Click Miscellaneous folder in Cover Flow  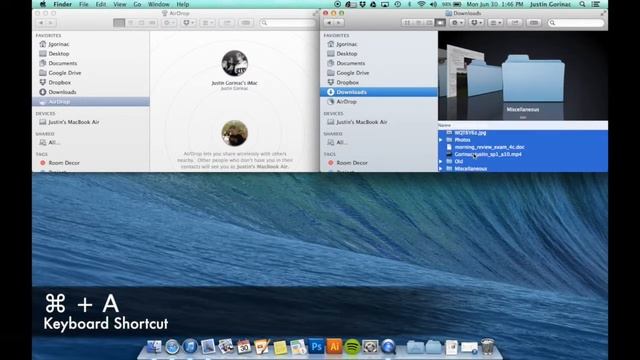pyautogui.click(x=533, y=79)
